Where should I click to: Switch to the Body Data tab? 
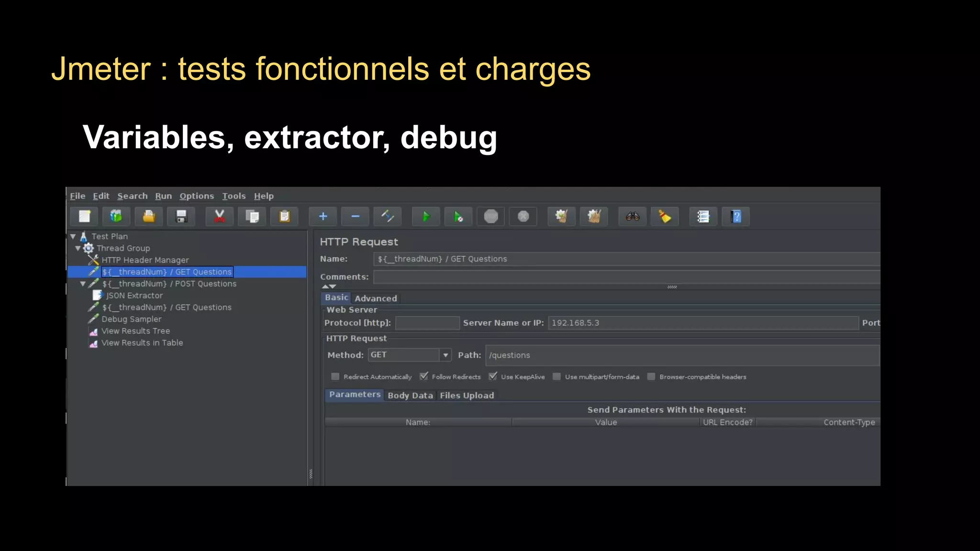pyautogui.click(x=410, y=396)
